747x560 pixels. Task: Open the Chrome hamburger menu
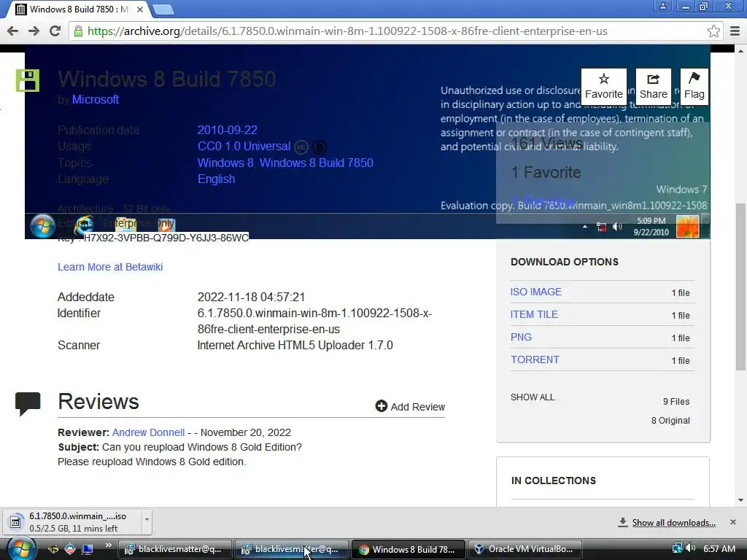tap(735, 31)
